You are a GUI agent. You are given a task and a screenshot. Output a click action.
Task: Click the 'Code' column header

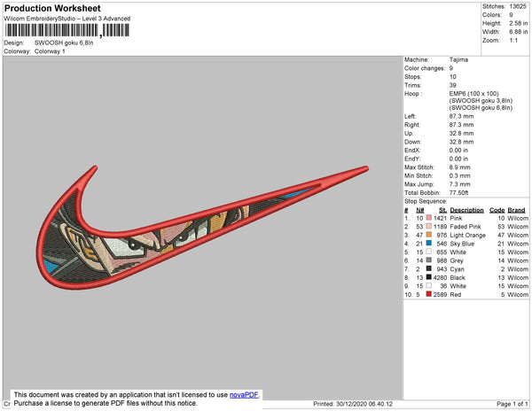497,210
